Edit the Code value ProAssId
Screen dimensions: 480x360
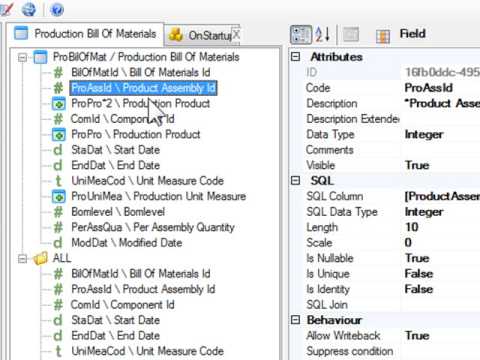[440, 88]
